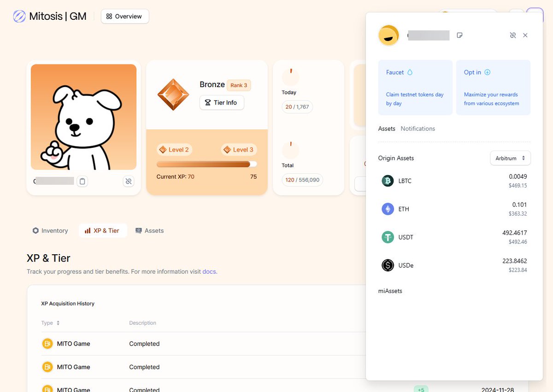
Task: Click the Mitosis | GM title text
Action: tap(58, 17)
